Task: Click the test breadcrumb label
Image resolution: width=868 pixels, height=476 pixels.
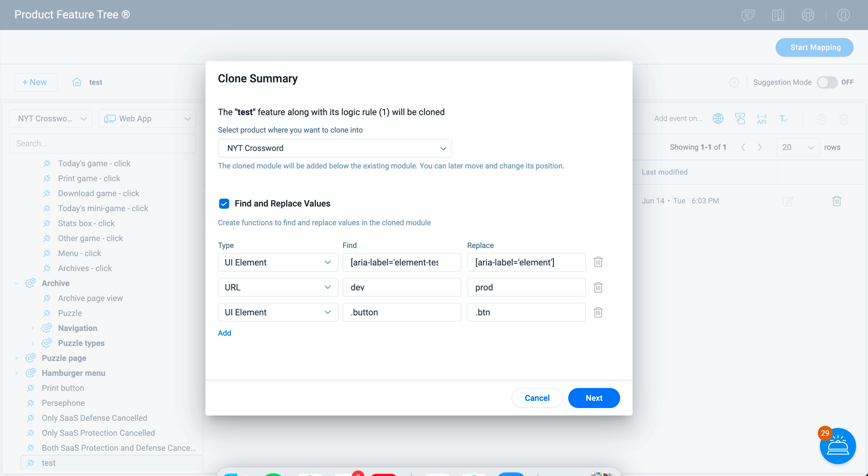Action: click(x=95, y=82)
